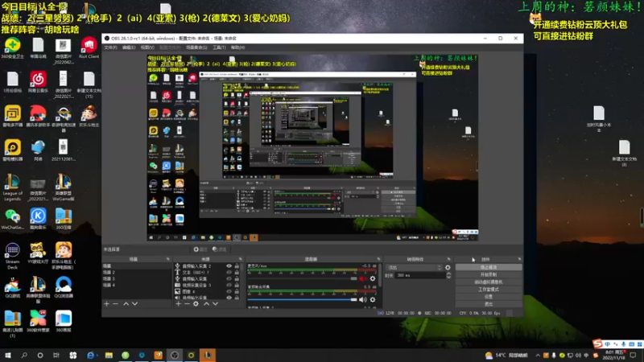Click 设置 settings button in controls
The image size is (644, 362).
(489, 296)
